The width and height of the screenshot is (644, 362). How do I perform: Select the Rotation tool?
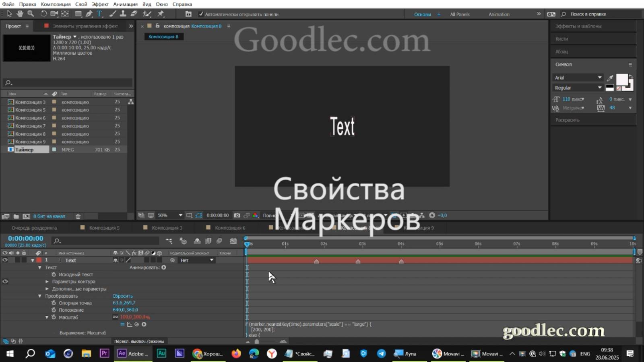point(43,14)
